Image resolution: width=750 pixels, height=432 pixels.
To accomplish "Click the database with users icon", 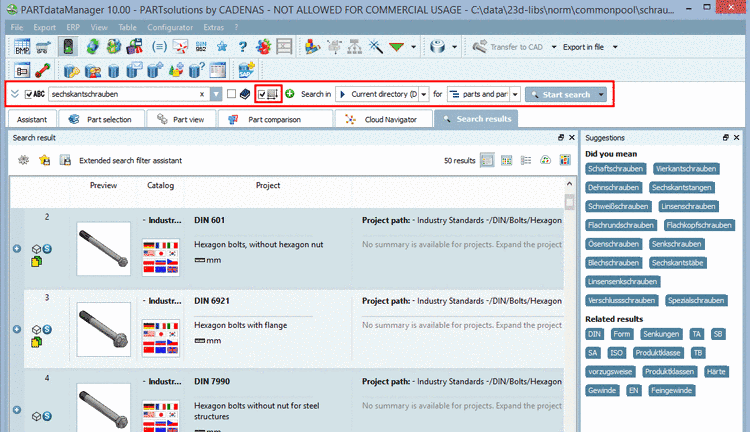I will point(92,70).
